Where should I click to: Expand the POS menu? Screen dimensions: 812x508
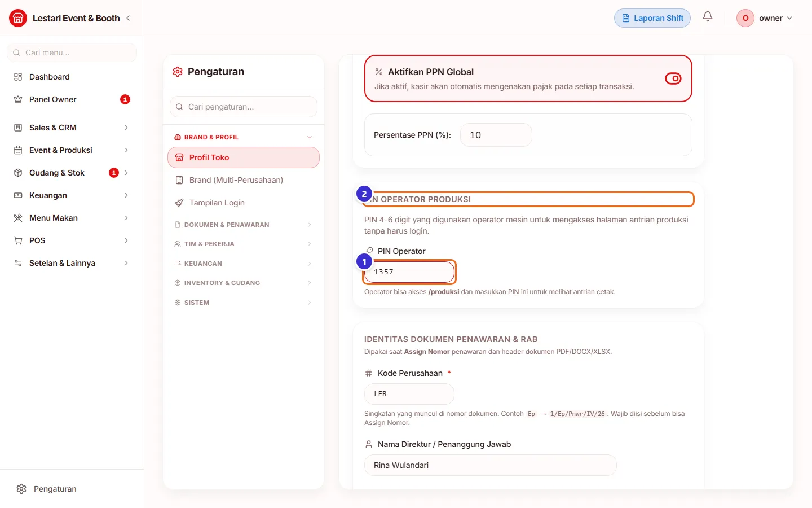click(72, 240)
